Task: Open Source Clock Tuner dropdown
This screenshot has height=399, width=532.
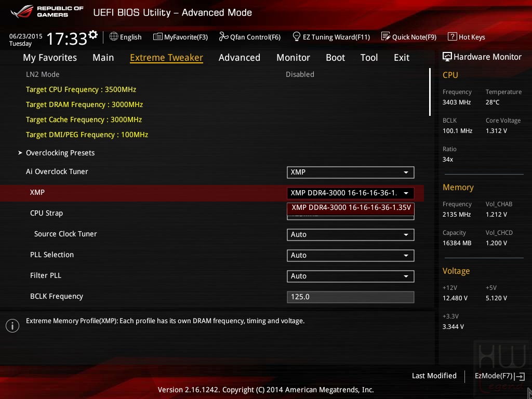Action: (350, 234)
